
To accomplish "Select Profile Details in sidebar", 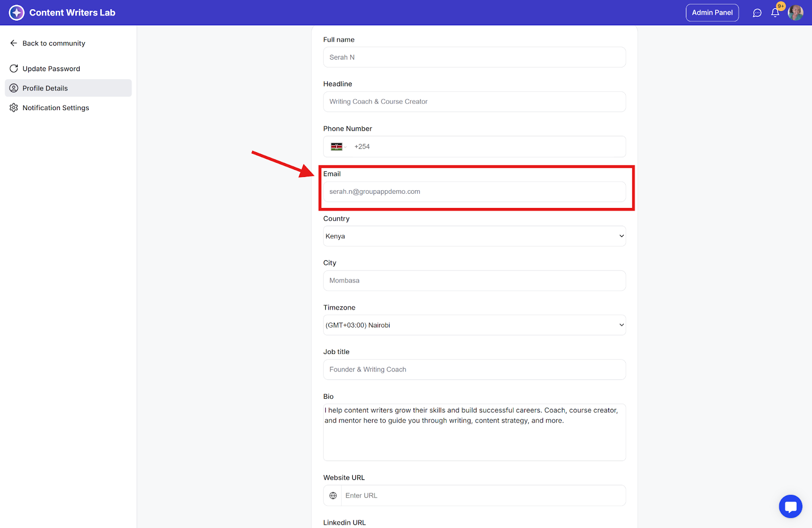I will 68,88.
